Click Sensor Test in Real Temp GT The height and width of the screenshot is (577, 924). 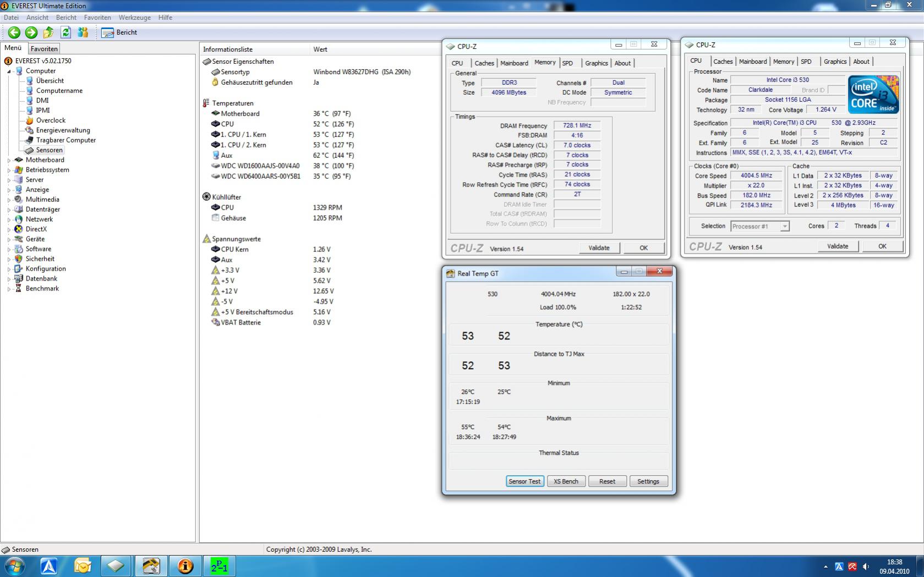[524, 481]
